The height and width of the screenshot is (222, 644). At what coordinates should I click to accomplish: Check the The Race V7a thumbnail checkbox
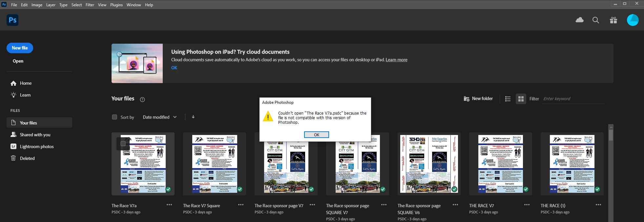[x=123, y=144]
